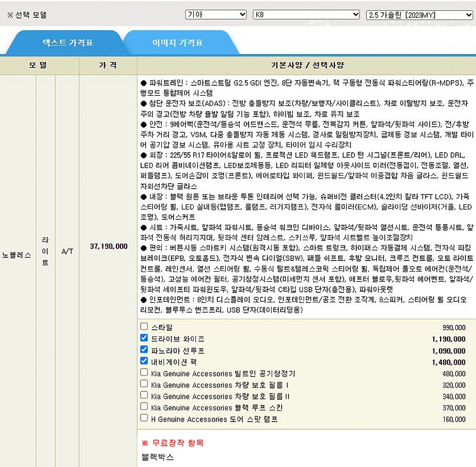Image resolution: width=476 pixels, height=467 pixels.
Task: Switch to the 이미지 가격표 tab
Action: coord(178,43)
